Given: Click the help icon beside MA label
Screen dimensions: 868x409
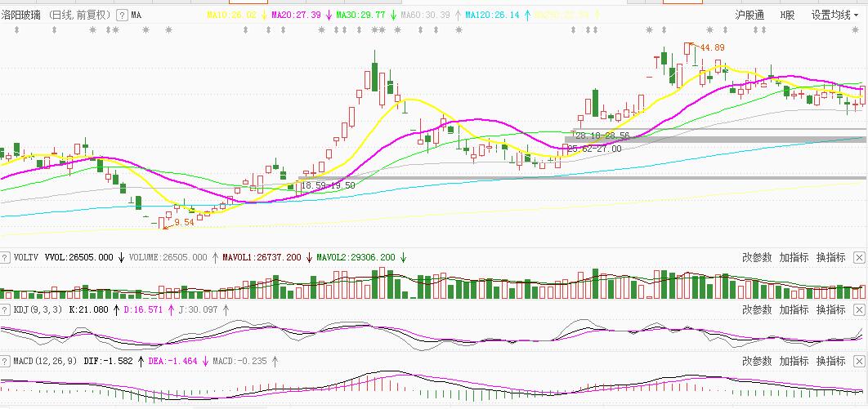Looking at the screenshot, I should click(x=122, y=15).
